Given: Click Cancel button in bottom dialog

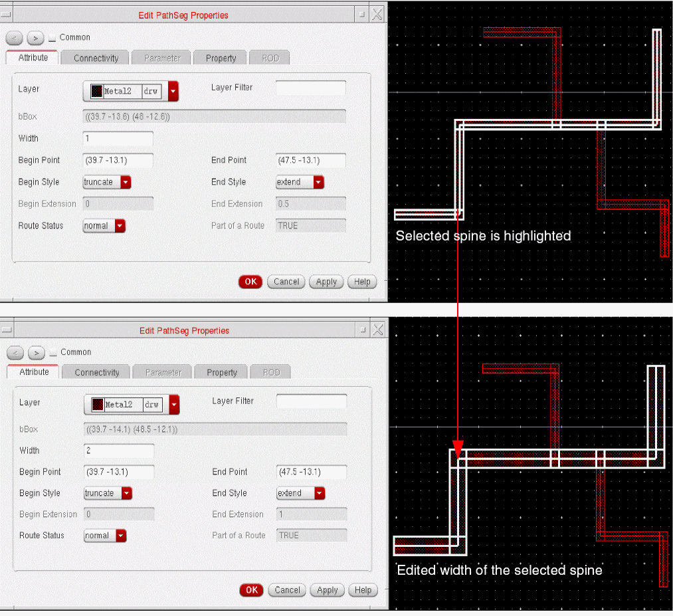Looking at the screenshot, I should click(287, 590).
